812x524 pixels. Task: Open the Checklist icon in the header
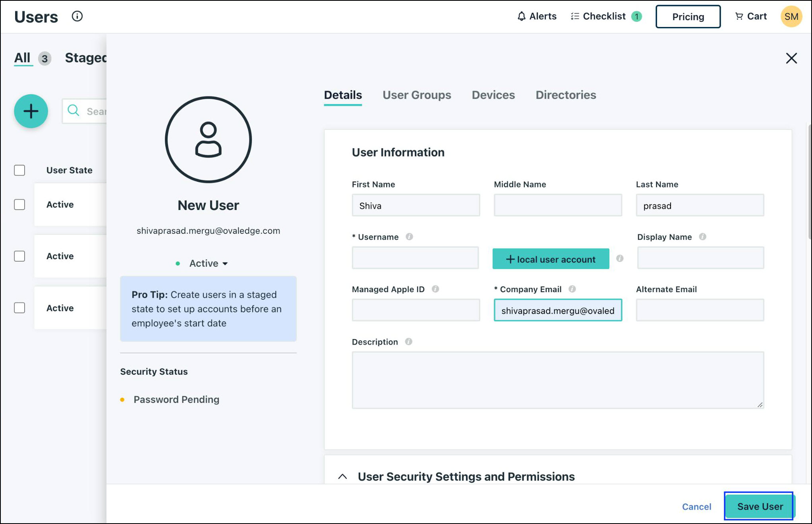[x=574, y=16]
